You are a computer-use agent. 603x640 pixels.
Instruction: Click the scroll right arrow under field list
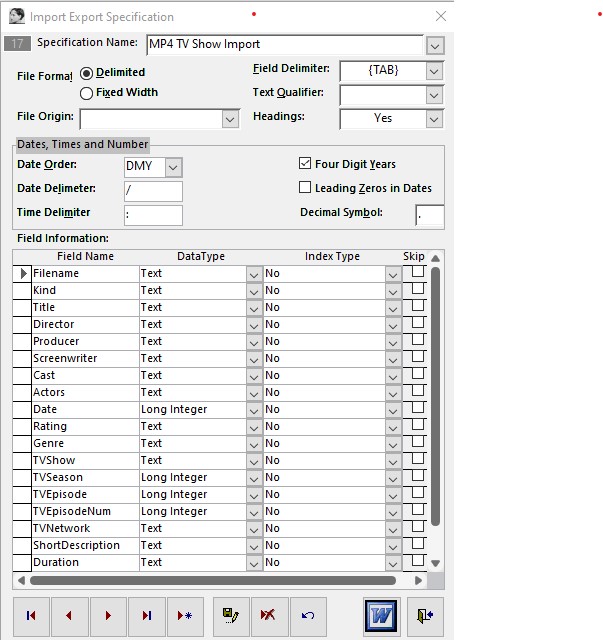click(418, 580)
